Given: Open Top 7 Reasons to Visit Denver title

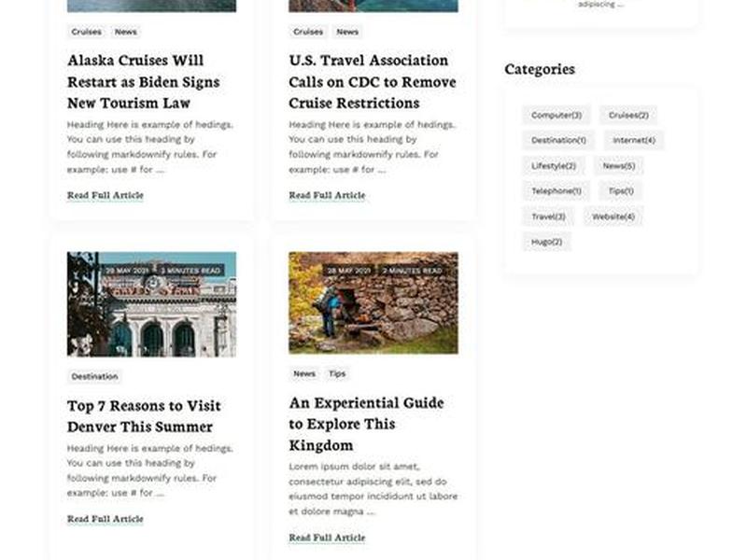Looking at the screenshot, I should pyautogui.click(x=144, y=415).
